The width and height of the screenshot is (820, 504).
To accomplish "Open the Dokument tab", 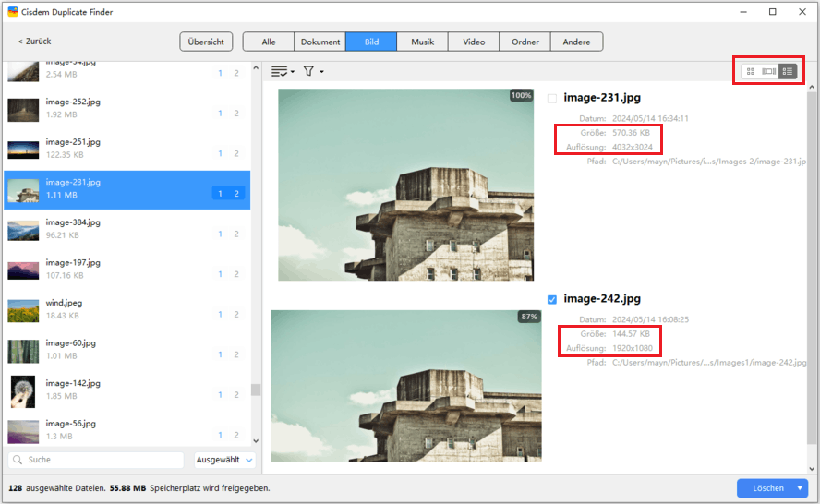I will coord(320,42).
